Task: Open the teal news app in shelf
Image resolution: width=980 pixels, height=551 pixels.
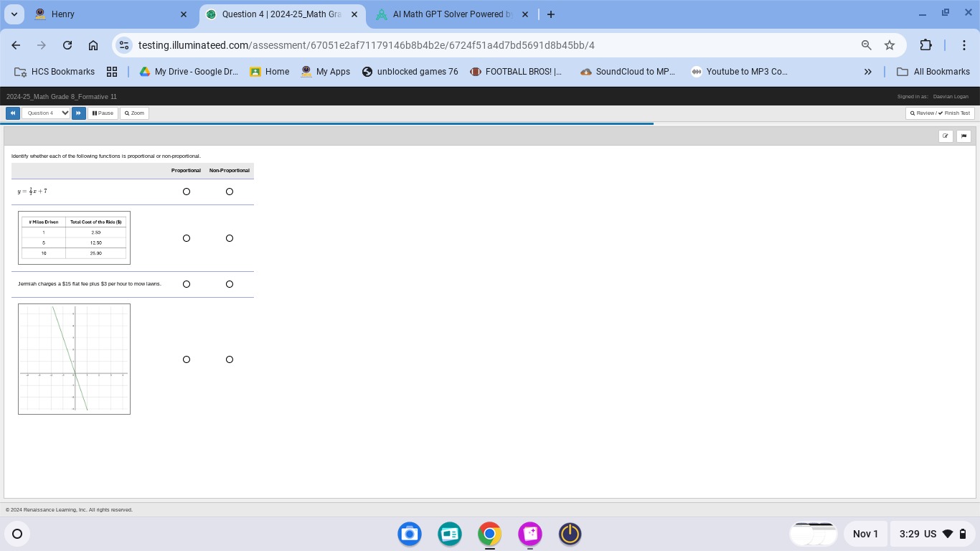Action: (450, 534)
